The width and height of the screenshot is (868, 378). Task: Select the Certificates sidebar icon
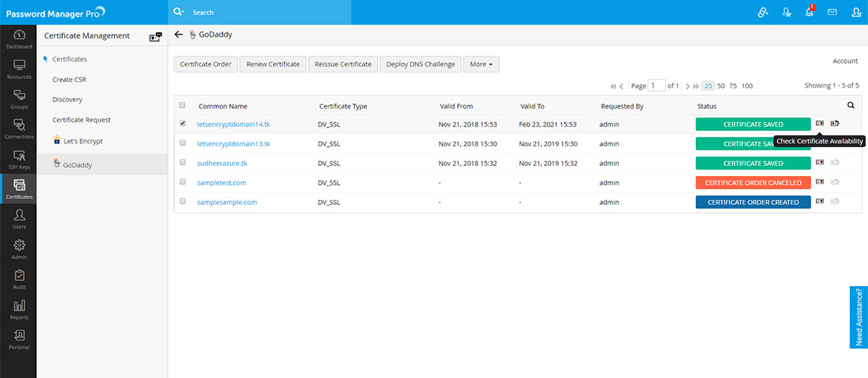[19, 190]
